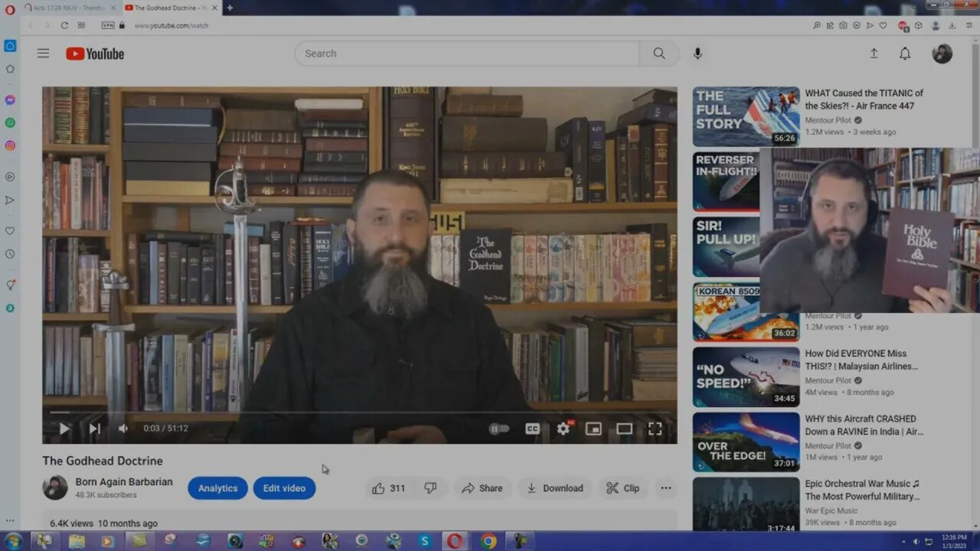
Task: Open WhatsApp in Opera sidebar
Action: pyautogui.click(x=10, y=122)
